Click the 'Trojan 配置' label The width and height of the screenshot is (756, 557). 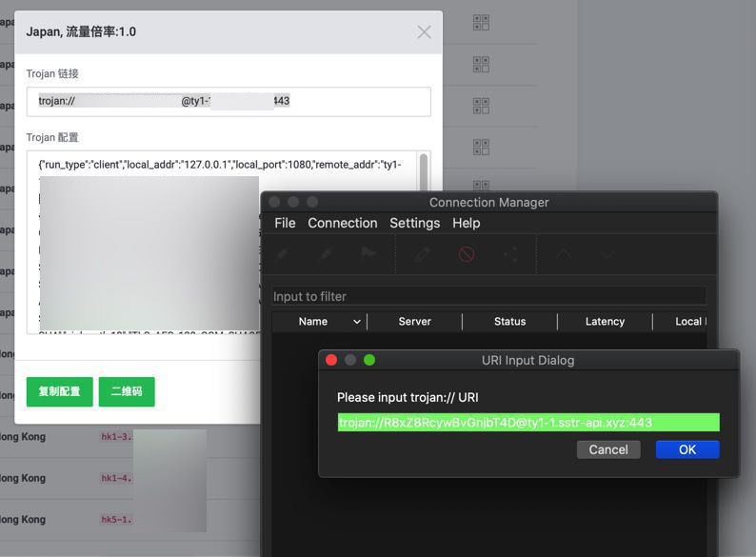pyautogui.click(x=52, y=137)
